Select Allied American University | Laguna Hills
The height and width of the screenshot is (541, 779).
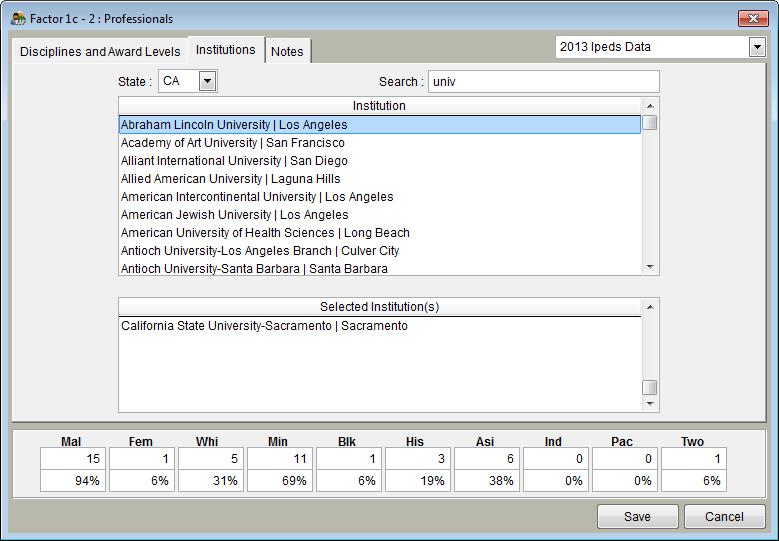(x=380, y=179)
